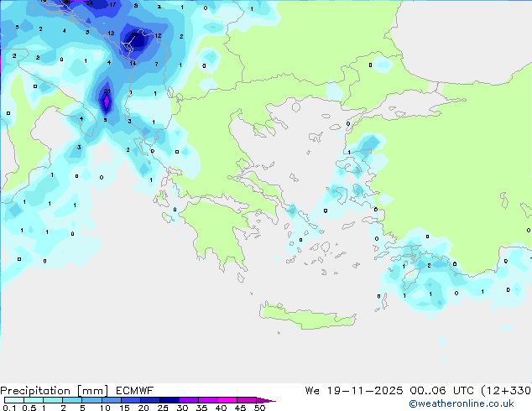Screen dimensions: 532x411
Task: Click the 25–30 mm dark navy swatch
Action: tap(170, 400)
